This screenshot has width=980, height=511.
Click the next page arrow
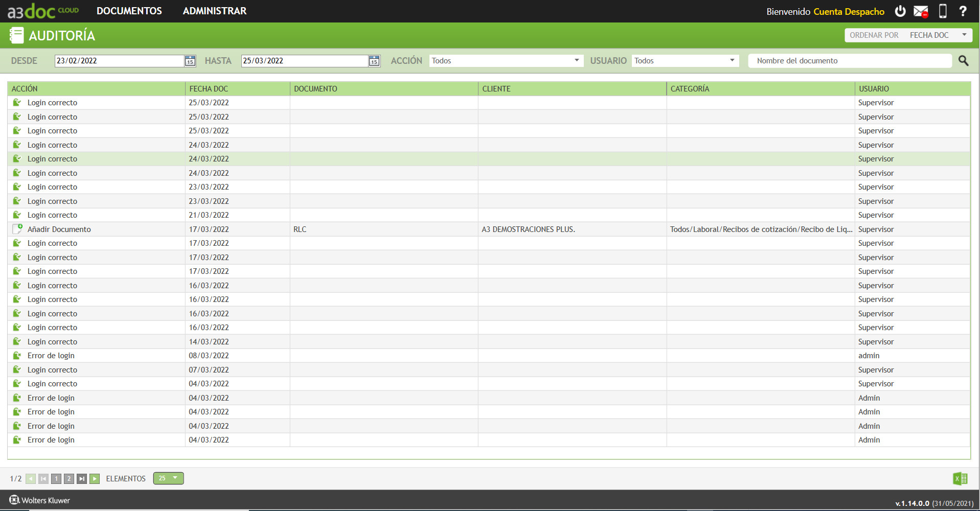(x=95, y=479)
